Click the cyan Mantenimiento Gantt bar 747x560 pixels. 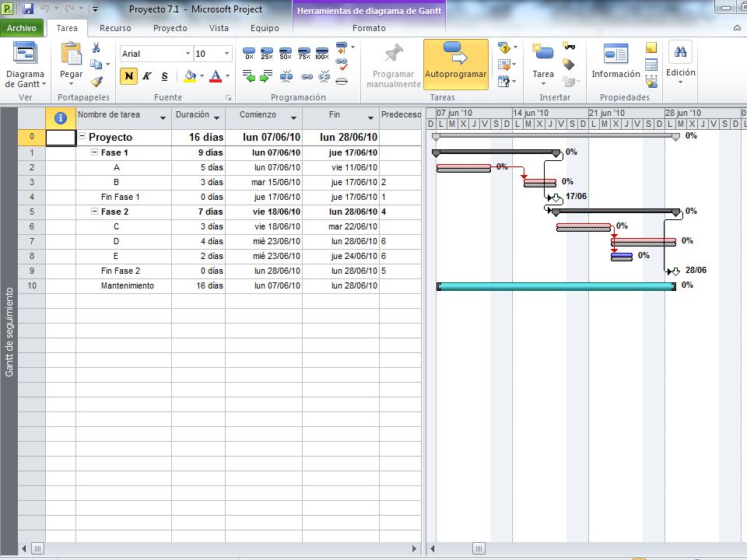point(556,285)
